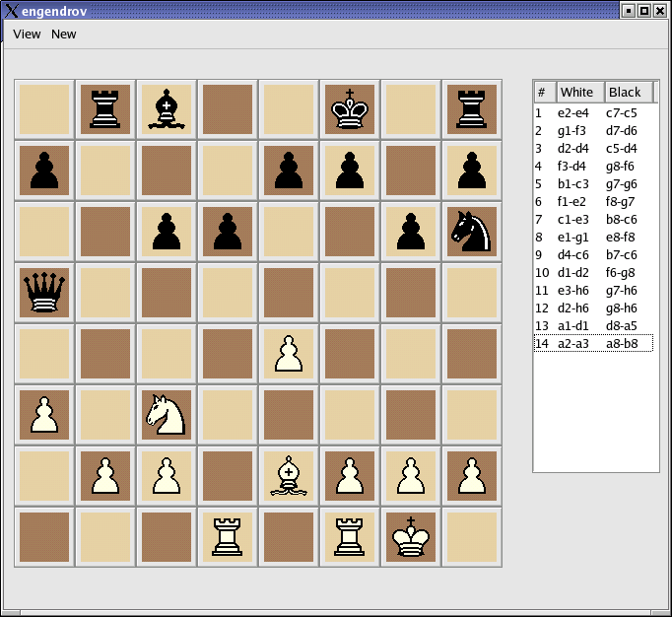This screenshot has height=617, width=672.
Task: Select the white rook on f1
Action: tap(350, 537)
